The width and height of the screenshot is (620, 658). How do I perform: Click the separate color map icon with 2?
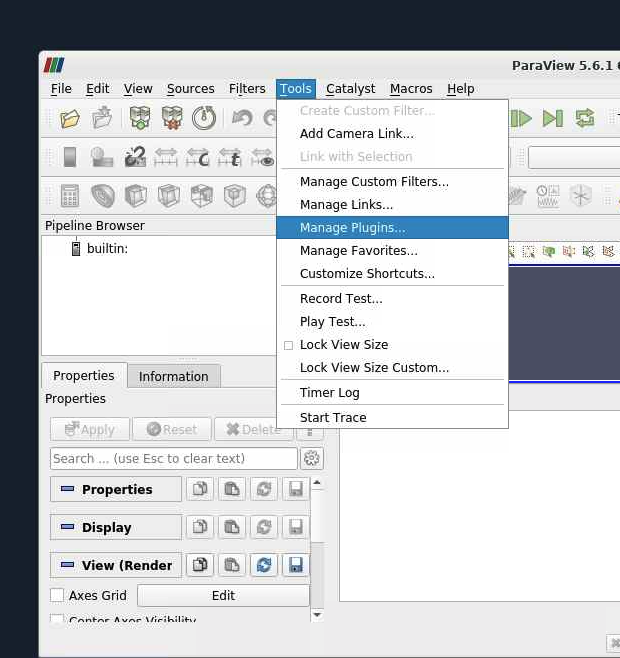click(x=135, y=157)
